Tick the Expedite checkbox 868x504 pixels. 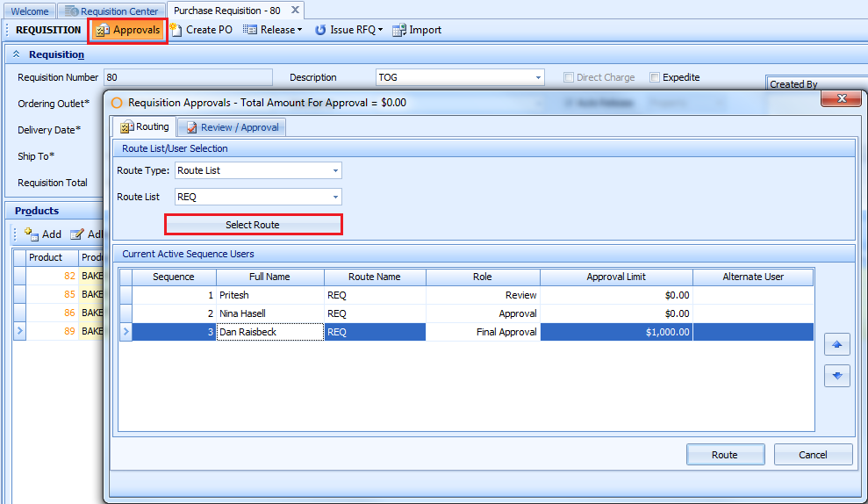coord(655,77)
